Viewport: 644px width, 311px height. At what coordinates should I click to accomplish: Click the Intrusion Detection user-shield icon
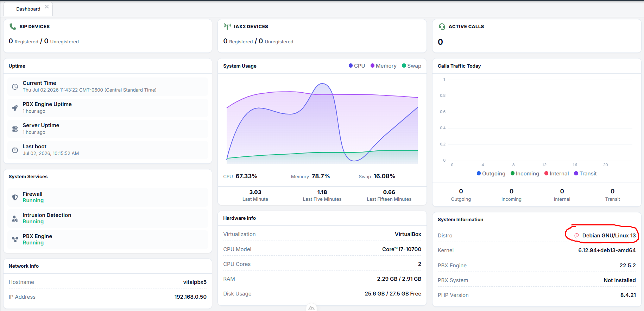[x=15, y=218]
